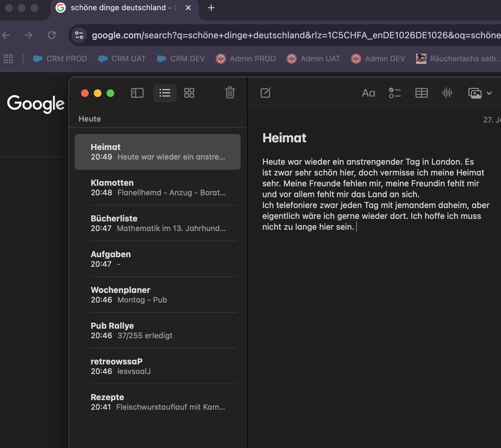This screenshot has width=501, height=448.
Task: Create a new note with compose icon
Action: 265,93
